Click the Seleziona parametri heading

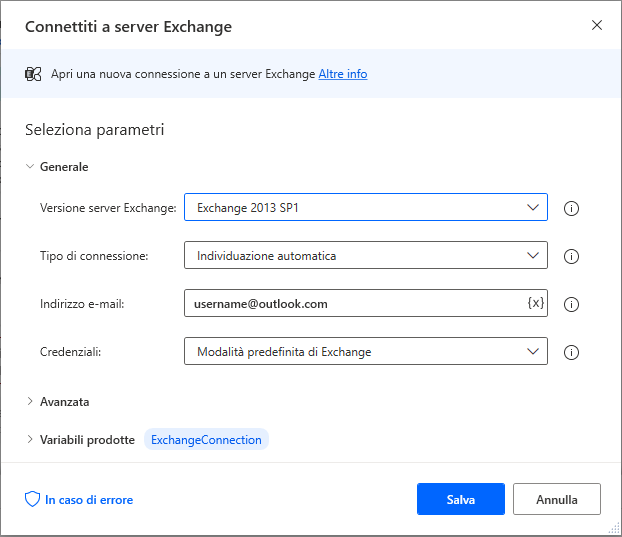point(94,130)
